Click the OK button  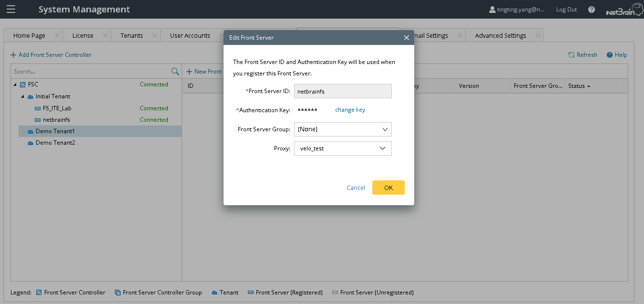(x=388, y=188)
